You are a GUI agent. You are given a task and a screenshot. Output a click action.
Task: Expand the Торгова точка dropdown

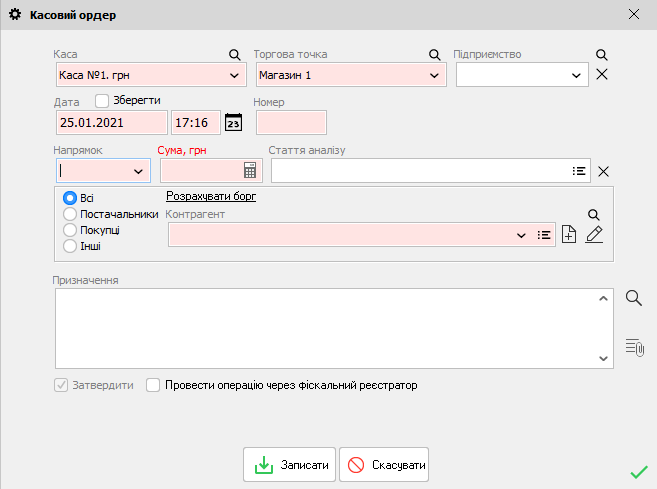point(435,74)
